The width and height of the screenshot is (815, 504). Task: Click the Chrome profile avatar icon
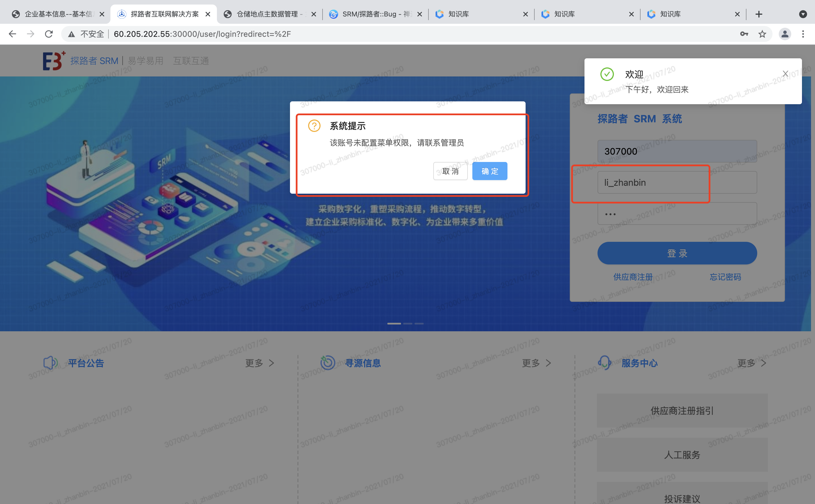click(785, 34)
